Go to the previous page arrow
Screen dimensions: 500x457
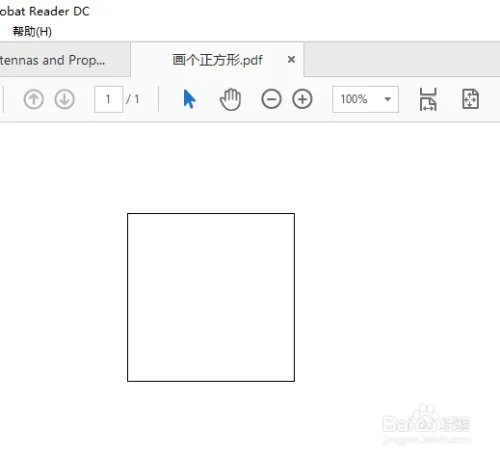coord(33,99)
